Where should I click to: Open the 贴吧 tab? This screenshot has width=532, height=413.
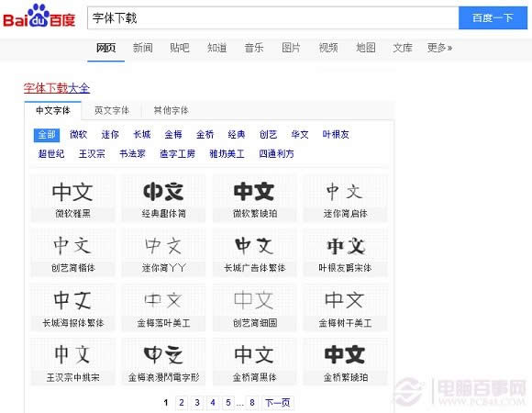point(180,48)
